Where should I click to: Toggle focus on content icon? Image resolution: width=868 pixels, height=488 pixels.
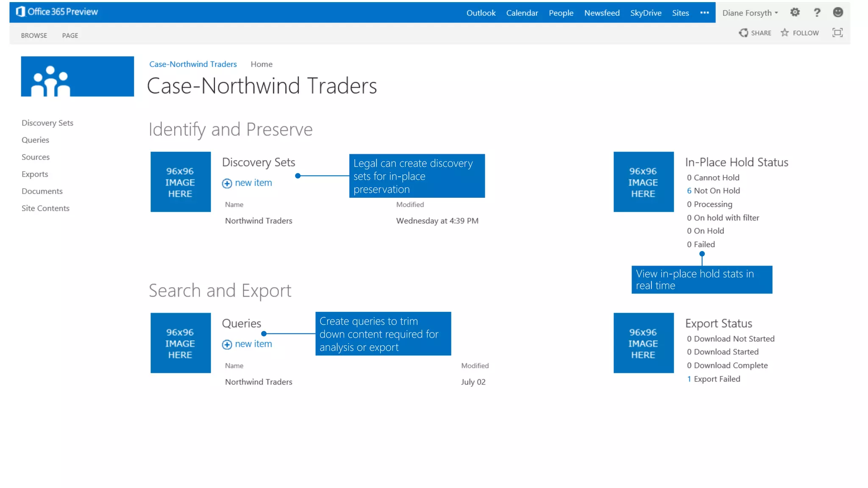[837, 33]
